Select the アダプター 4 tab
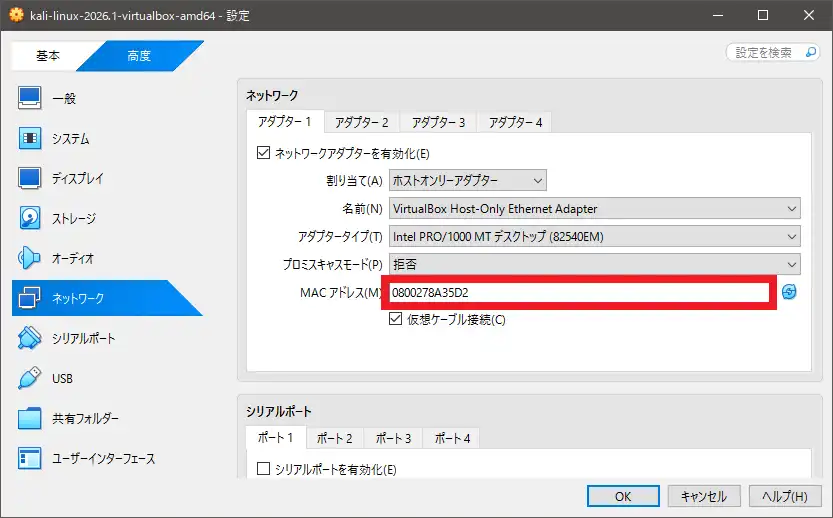Screen dimensions: 833x518 (x=515, y=122)
